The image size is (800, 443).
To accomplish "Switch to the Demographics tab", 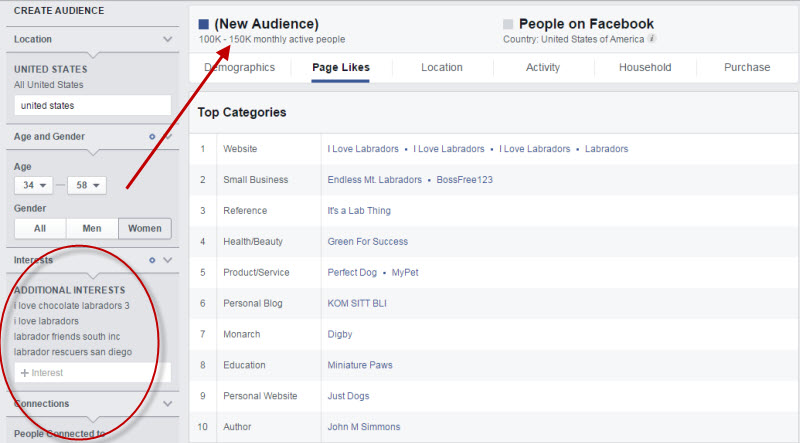I will [x=240, y=67].
